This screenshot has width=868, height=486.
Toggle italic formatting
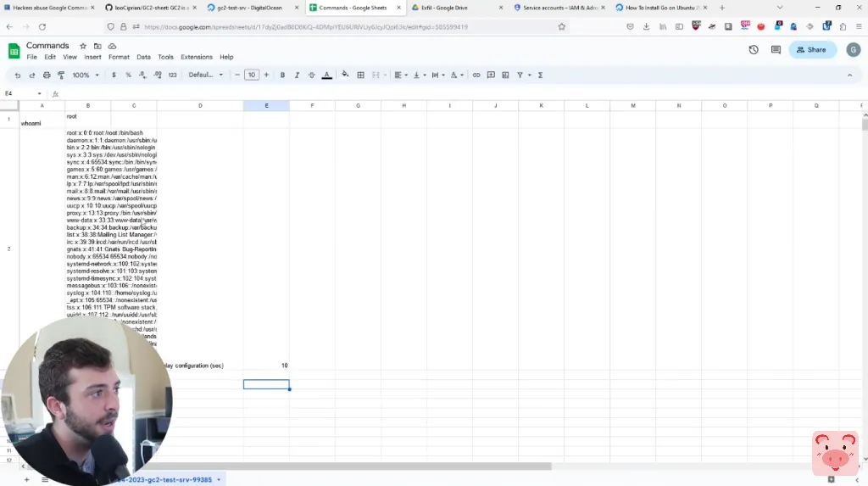[297, 75]
